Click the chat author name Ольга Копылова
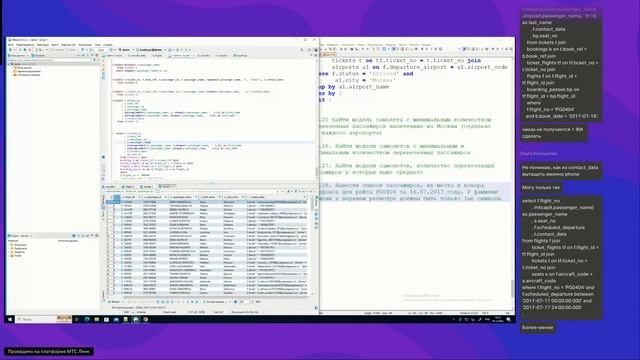 pyautogui.click(x=538, y=153)
